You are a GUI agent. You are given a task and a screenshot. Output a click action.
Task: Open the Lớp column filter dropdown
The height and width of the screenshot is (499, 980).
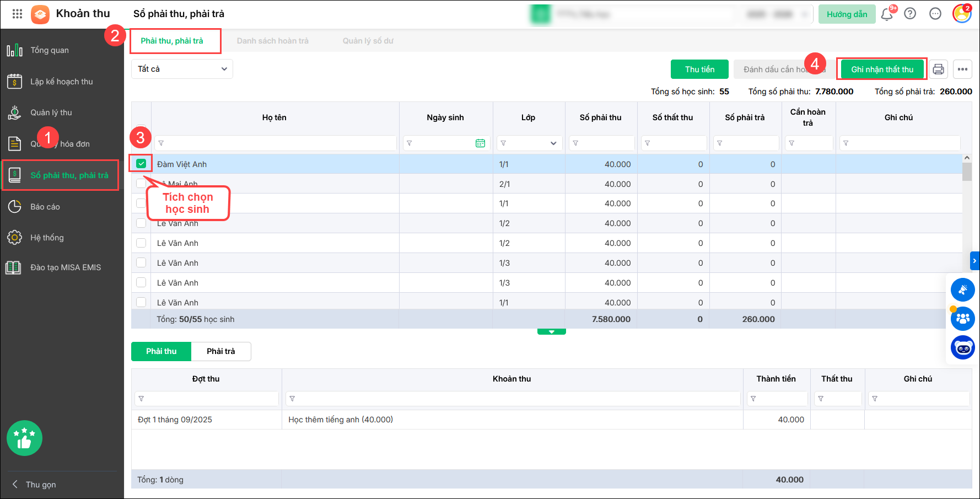(553, 143)
